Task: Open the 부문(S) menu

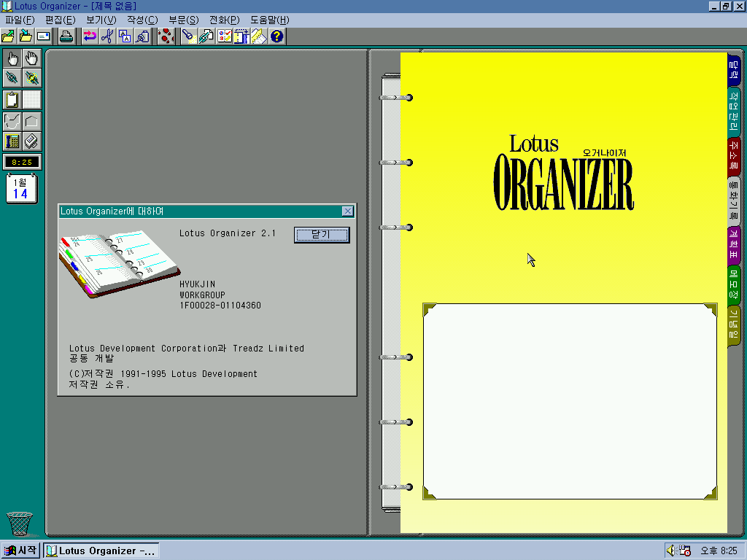Action: [183, 20]
